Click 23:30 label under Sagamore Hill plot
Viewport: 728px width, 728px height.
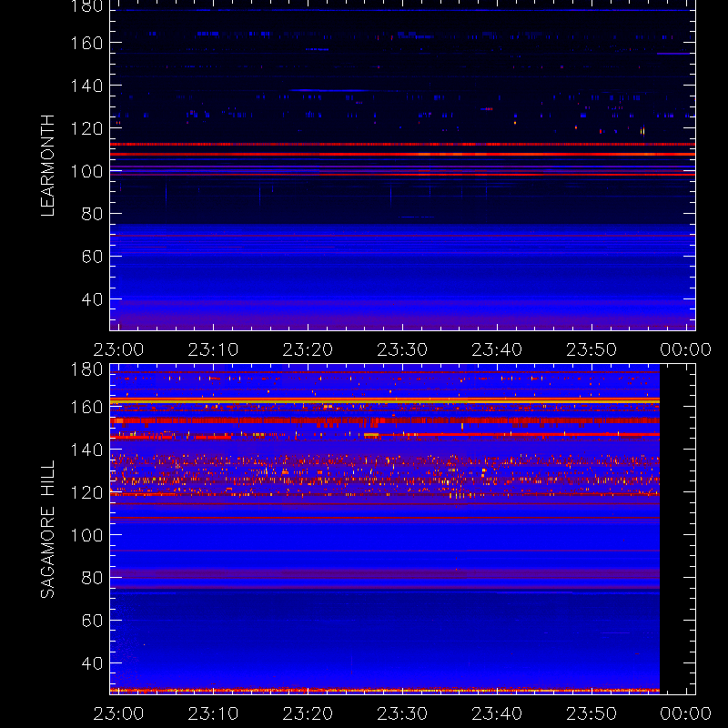click(402, 713)
